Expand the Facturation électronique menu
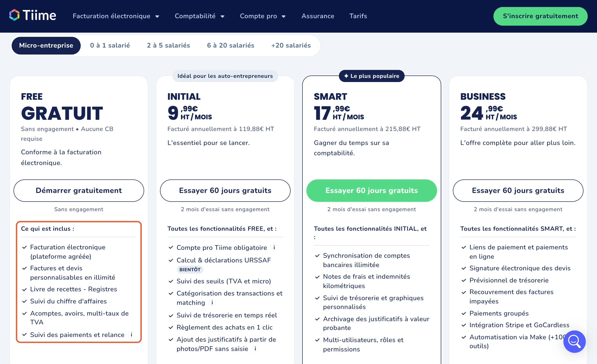 pos(116,16)
